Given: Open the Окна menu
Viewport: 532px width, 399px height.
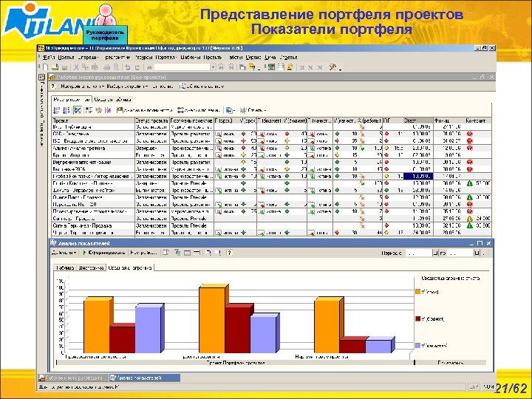Looking at the screenshot, I should point(270,58).
